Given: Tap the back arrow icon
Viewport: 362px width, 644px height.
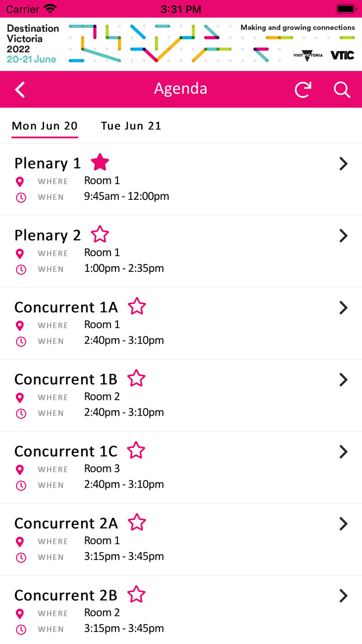Looking at the screenshot, I should [x=20, y=90].
